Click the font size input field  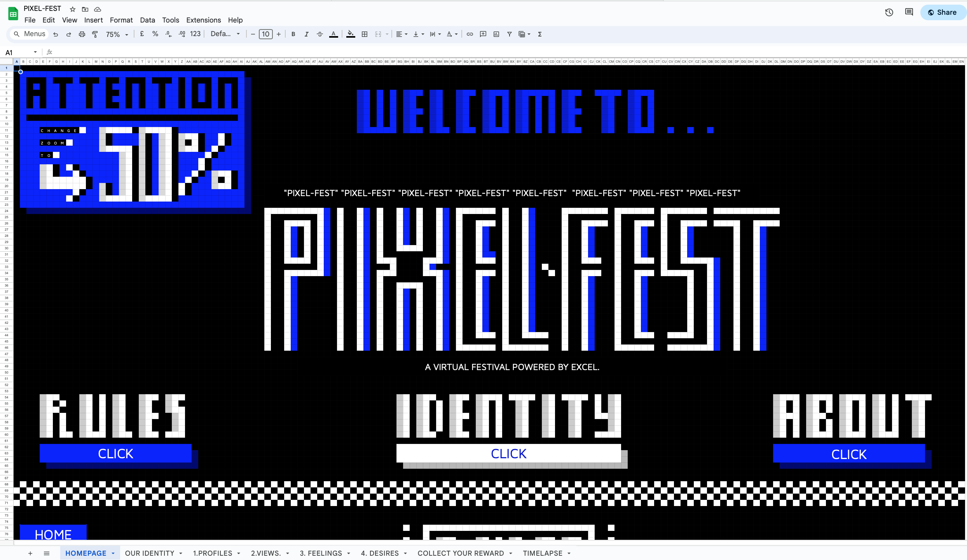point(266,34)
